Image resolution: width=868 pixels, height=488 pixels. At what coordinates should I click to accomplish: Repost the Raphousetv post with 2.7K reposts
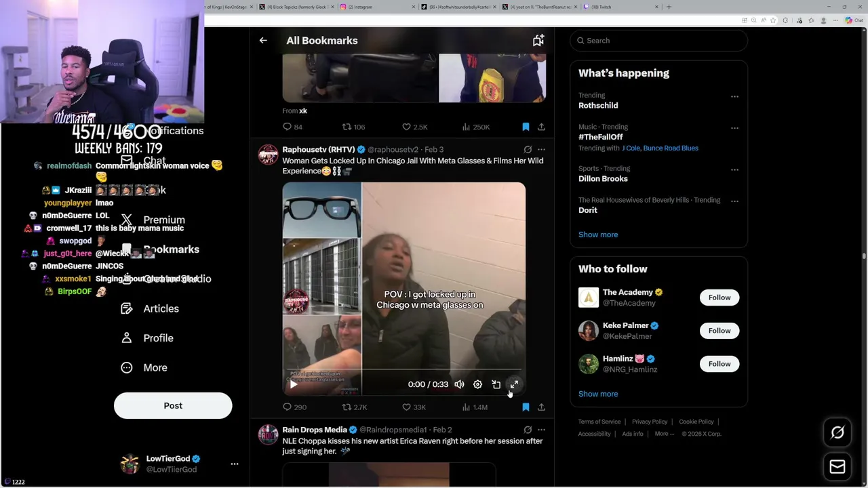(354, 407)
